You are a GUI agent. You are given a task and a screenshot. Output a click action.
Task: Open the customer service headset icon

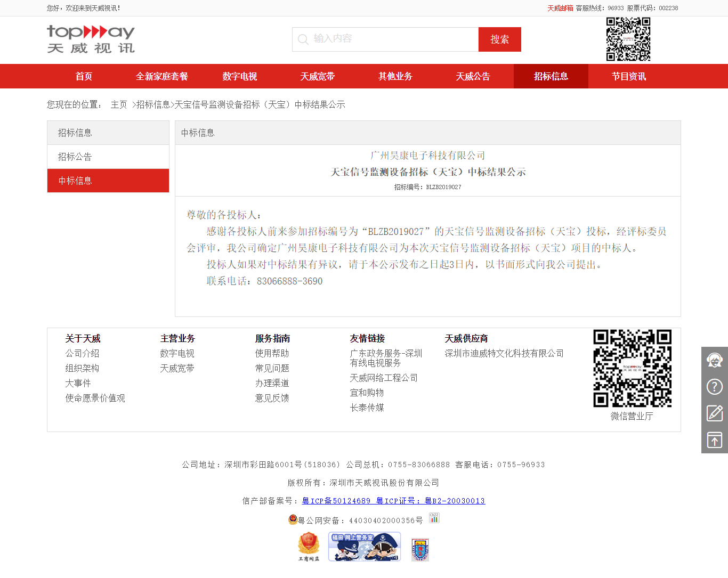pyautogui.click(x=715, y=360)
